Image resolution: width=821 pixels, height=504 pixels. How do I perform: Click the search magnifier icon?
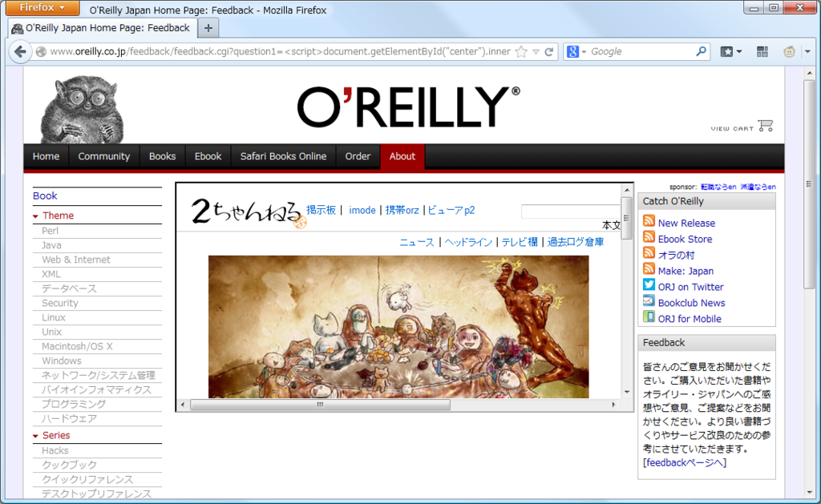(x=701, y=51)
